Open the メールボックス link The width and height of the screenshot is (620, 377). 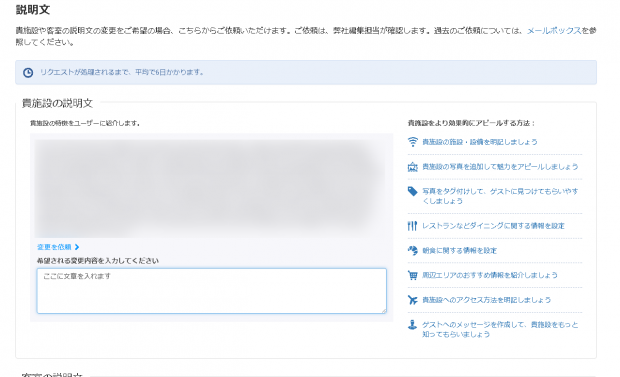coord(554,30)
